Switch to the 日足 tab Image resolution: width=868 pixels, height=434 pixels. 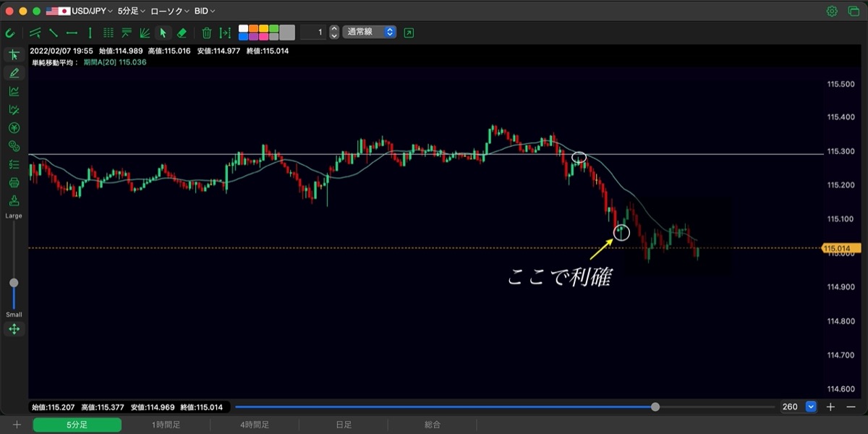[x=344, y=425]
